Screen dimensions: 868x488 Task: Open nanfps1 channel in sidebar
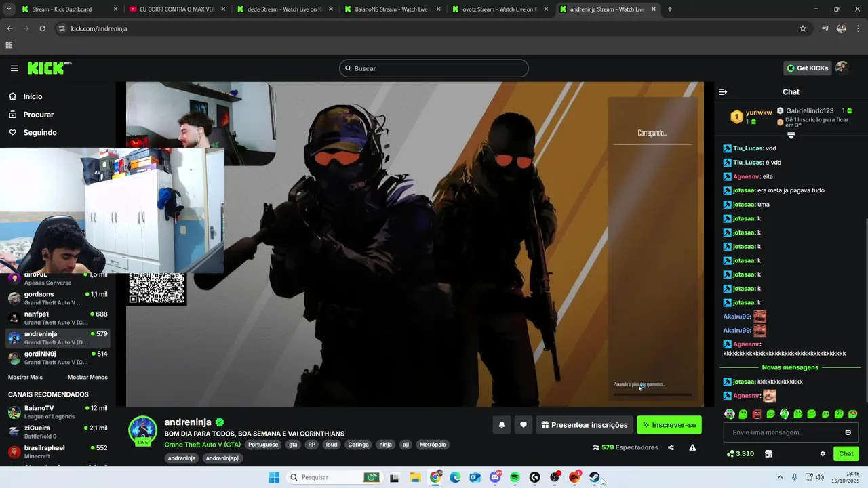[58, 318]
